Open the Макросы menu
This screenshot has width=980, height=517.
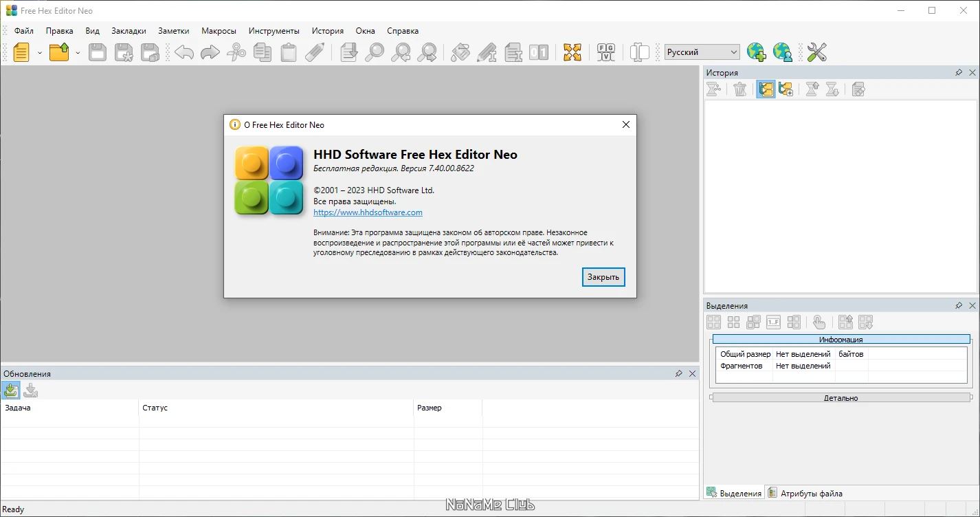point(219,31)
